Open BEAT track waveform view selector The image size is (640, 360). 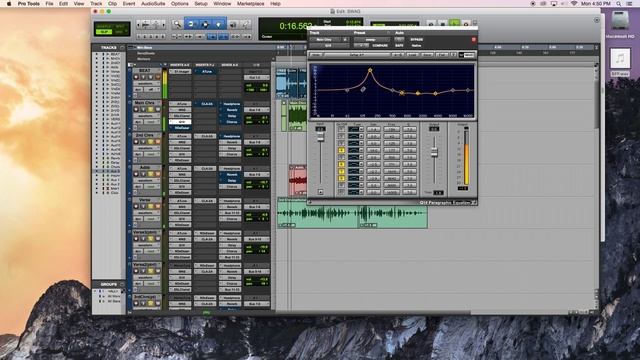[146, 83]
